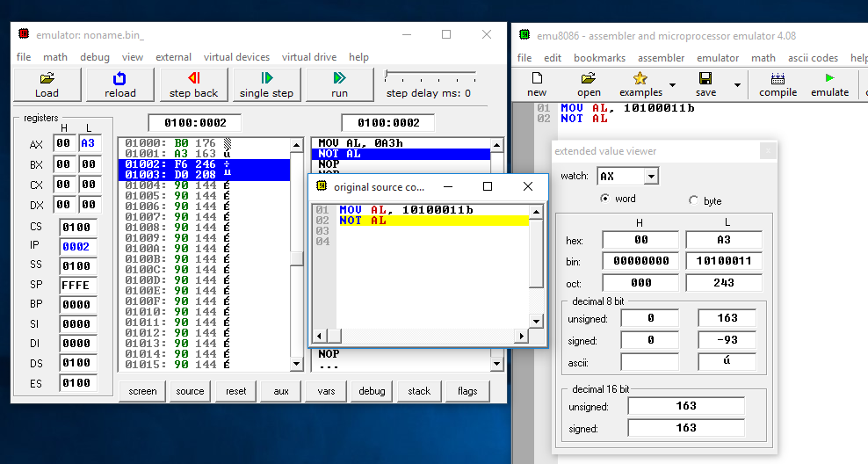This screenshot has width=868, height=464.
Task: Select the byte radio button
Action: (x=694, y=200)
